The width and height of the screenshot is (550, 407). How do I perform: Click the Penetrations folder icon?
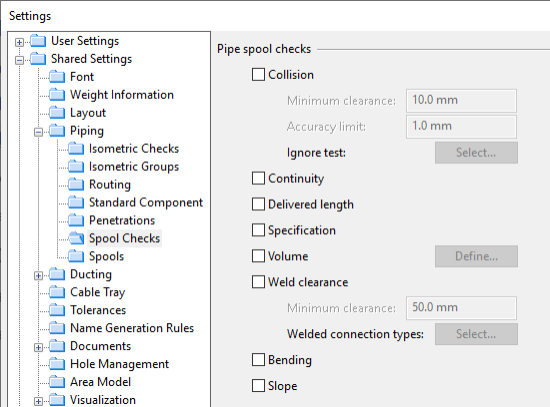(76, 220)
